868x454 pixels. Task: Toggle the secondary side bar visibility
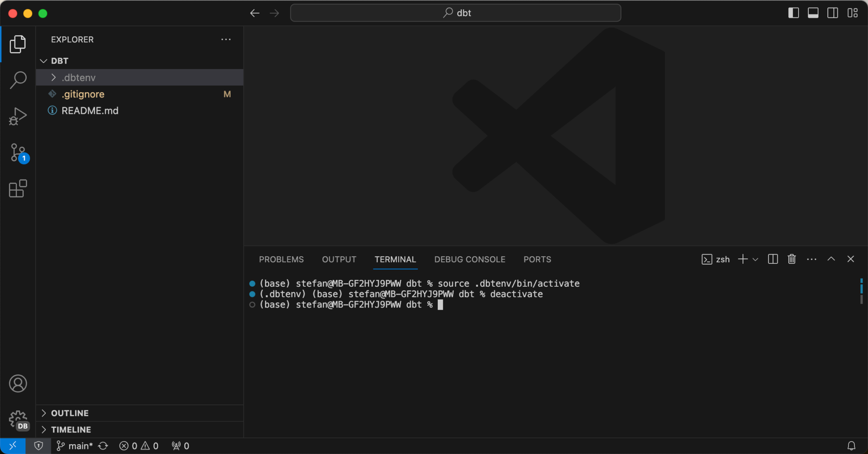point(832,13)
